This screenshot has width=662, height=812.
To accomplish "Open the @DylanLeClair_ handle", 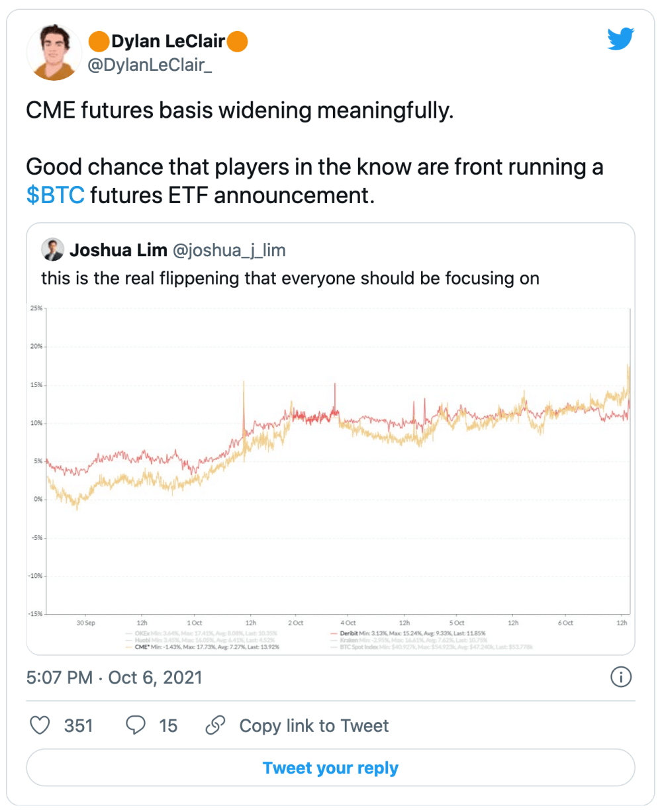I will tap(150, 66).
